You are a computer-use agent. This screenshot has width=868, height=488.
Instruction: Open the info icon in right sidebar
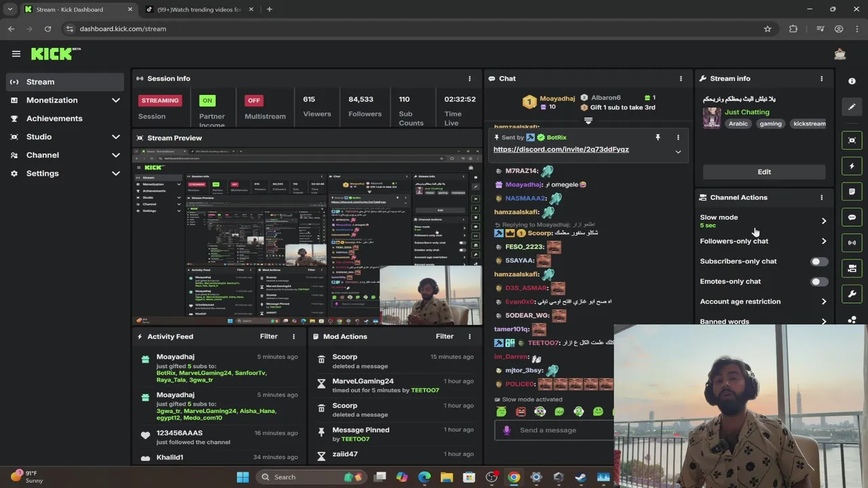coord(852,81)
